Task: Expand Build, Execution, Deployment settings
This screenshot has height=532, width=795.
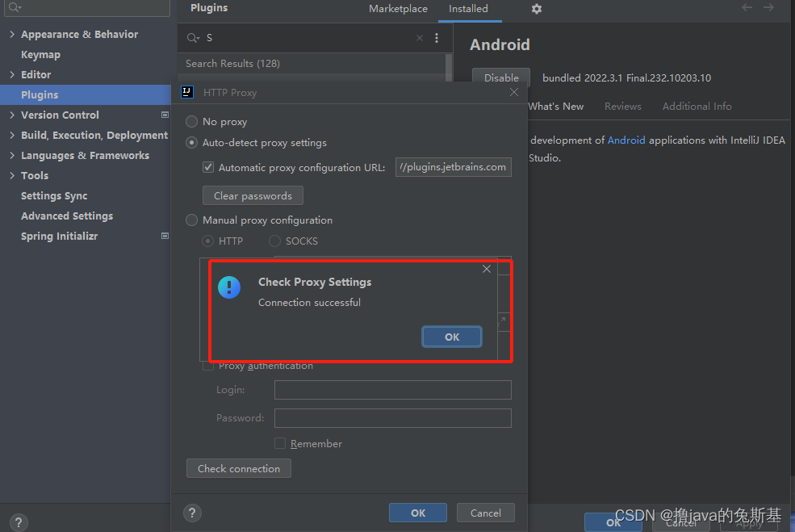Action: [x=12, y=135]
